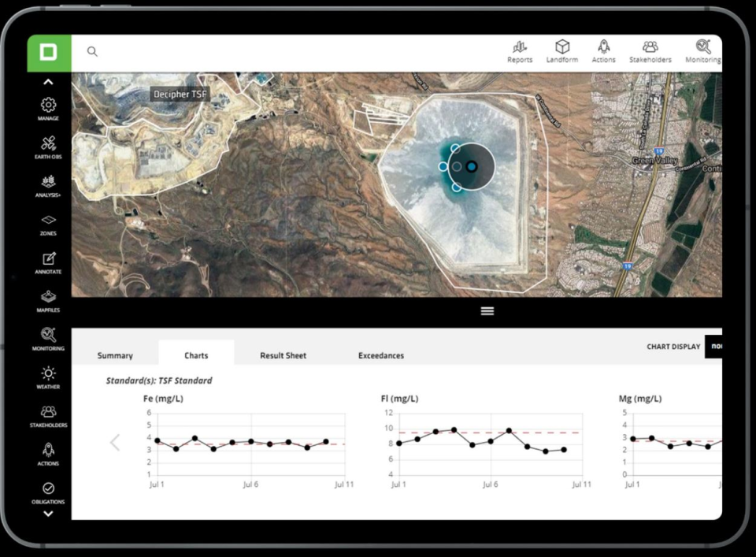Open the search magnifier icon
This screenshot has height=557, width=756.
click(x=92, y=51)
